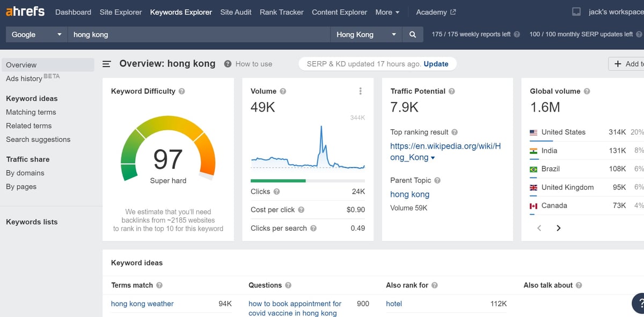The image size is (644, 317).
Task: Open the Hong Kong country dropdown
Action: click(x=366, y=34)
